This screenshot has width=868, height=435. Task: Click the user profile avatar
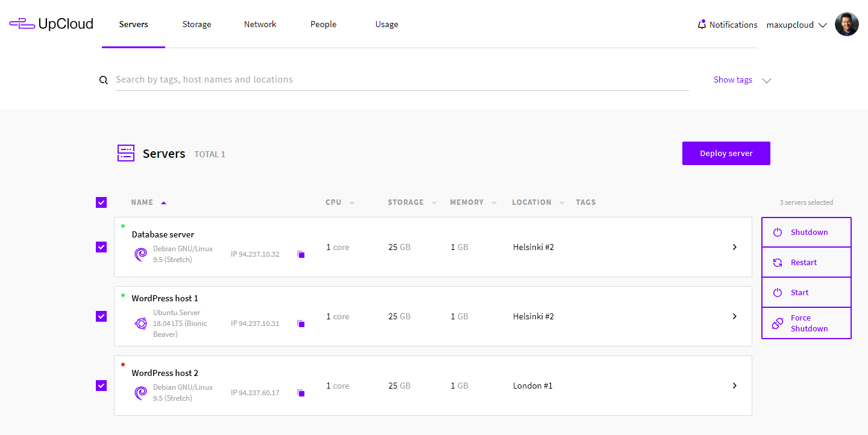coord(846,25)
